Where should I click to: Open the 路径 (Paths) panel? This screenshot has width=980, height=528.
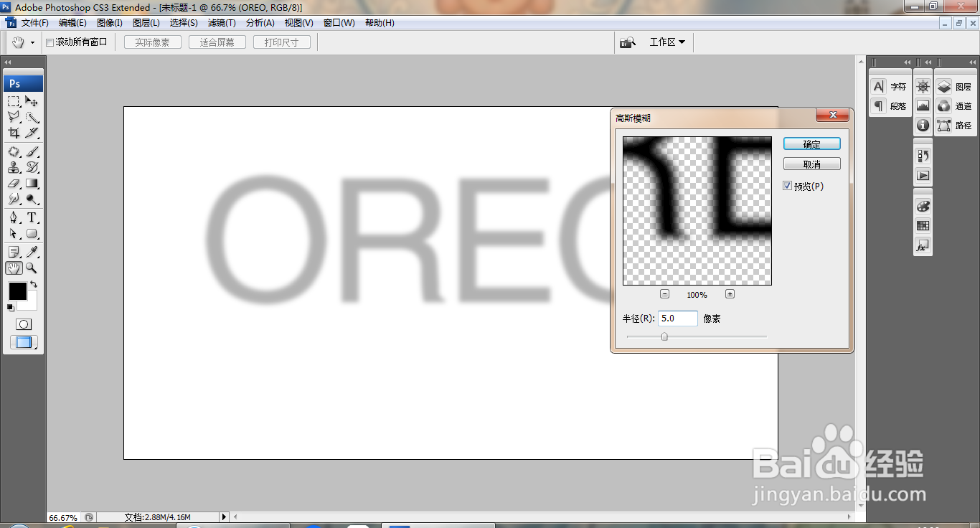click(x=954, y=126)
